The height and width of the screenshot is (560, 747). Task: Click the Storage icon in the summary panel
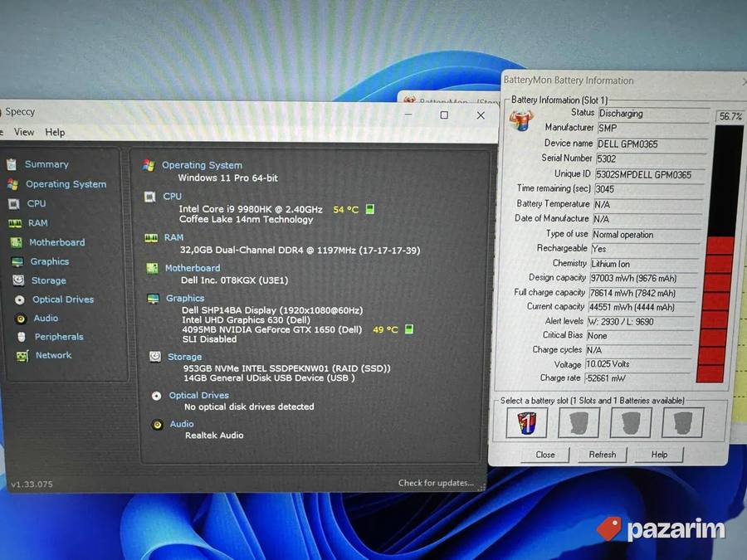pyautogui.click(x=155, y=357)
